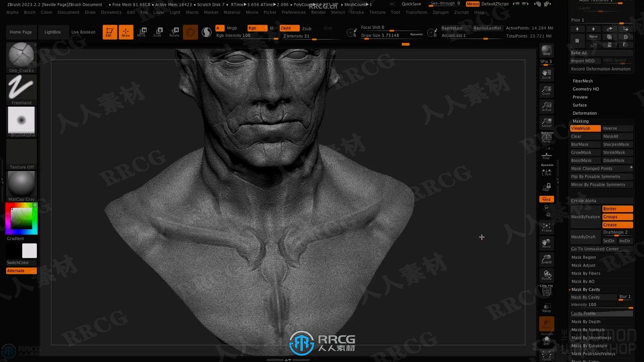
Task: Click the Gizmo 3D sphere icon
Action: 191,32
